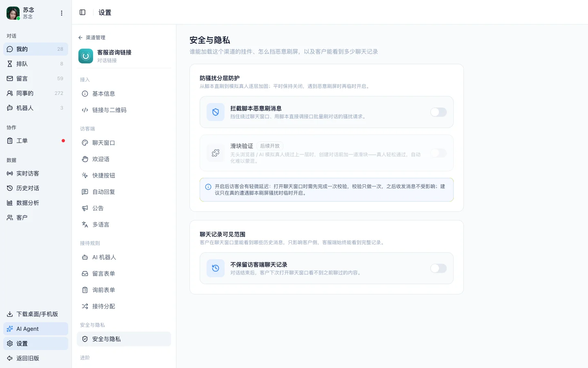Go back via 渠道管理 arrow

click(x=80, y=38)
